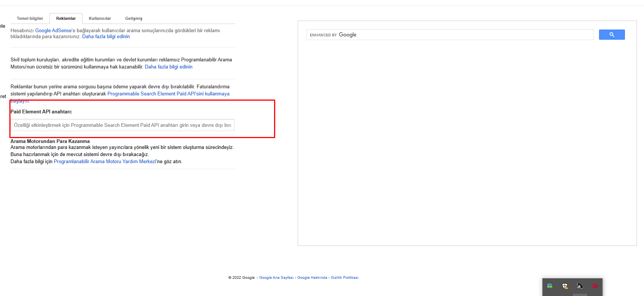Open Gizlilik Politikası footer link

coord(344,278)
